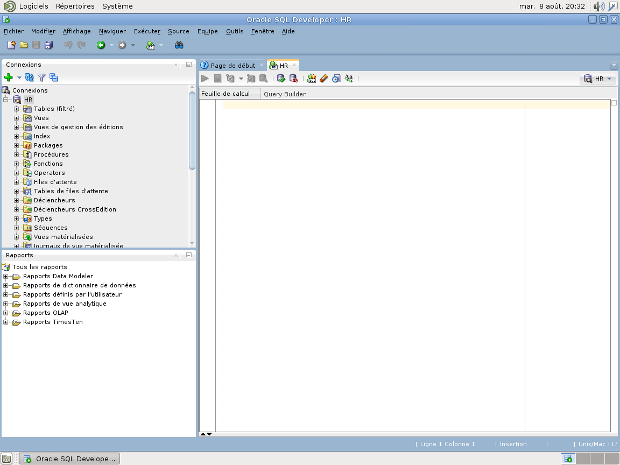This screenshot has width=620, height=465.
Task: Click the funnel Filter icon in Connexions
Action: tap(42, 78)
